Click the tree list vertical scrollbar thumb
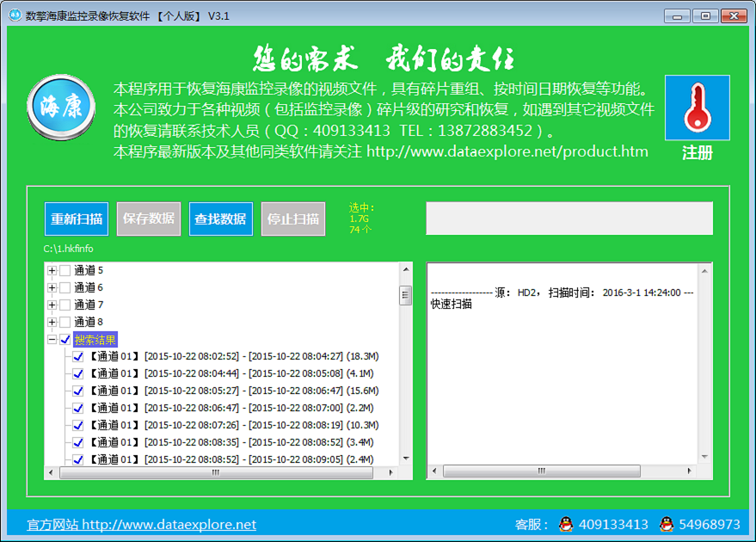The height and width of the screenshot is (542, 756). pyautogui.click(x=405, y=296)
